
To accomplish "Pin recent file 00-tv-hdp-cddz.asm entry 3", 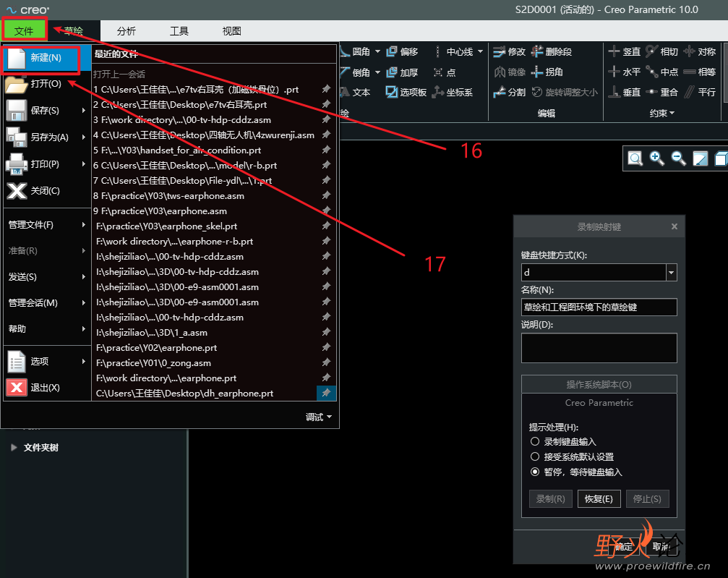I will tap(326, 119).
